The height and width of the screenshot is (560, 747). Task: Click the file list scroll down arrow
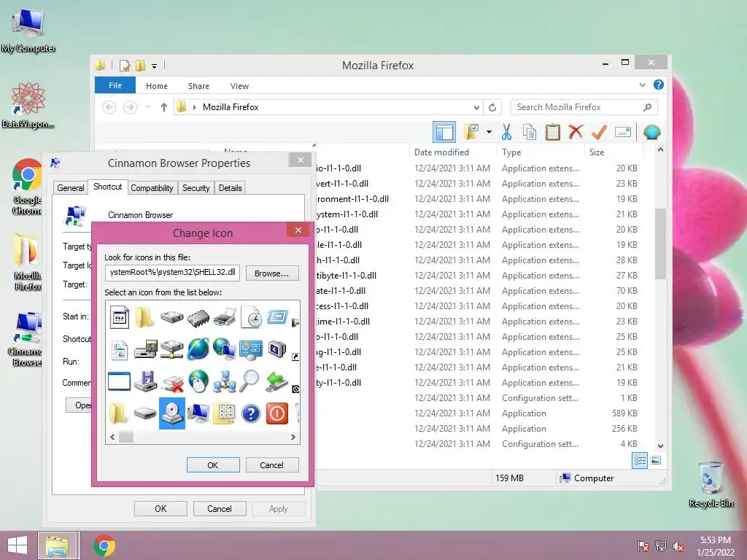[x=660, y=446]
